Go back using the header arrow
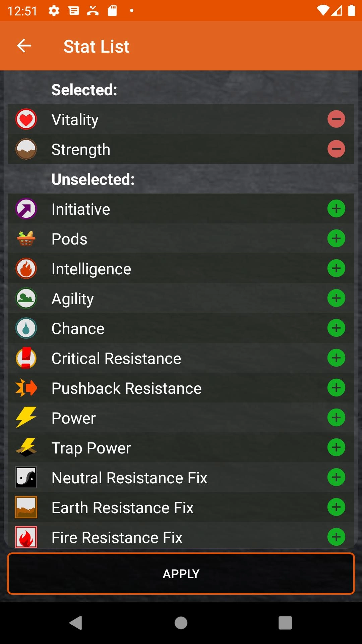Viewport: 362px width, 644px height. point(24,46)
